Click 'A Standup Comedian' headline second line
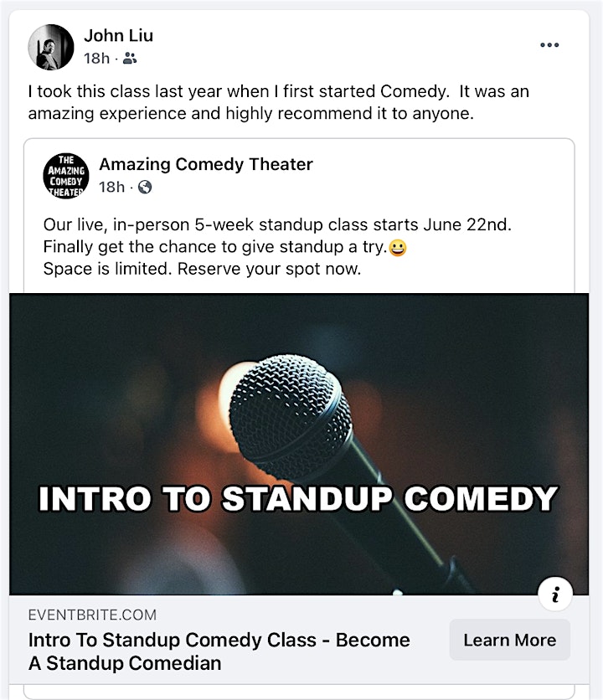Viewport: 603px width, 700px height. point(125,663)
